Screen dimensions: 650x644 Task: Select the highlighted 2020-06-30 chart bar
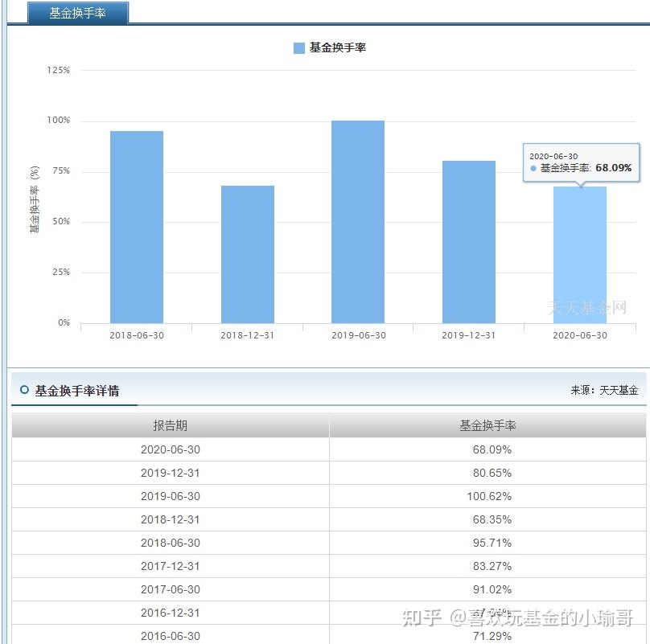click(x=580, y=255)
